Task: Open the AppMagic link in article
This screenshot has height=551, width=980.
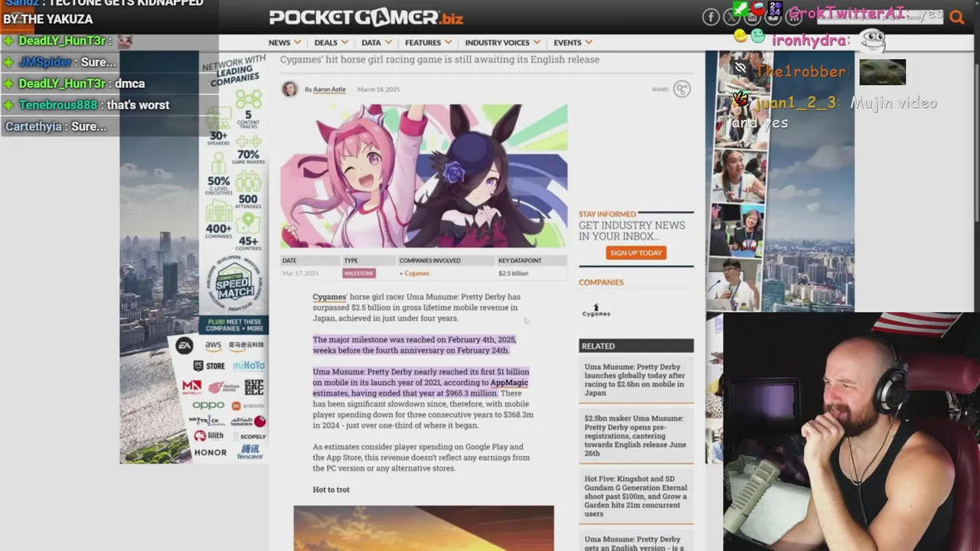Action: (x=509, y=383)
